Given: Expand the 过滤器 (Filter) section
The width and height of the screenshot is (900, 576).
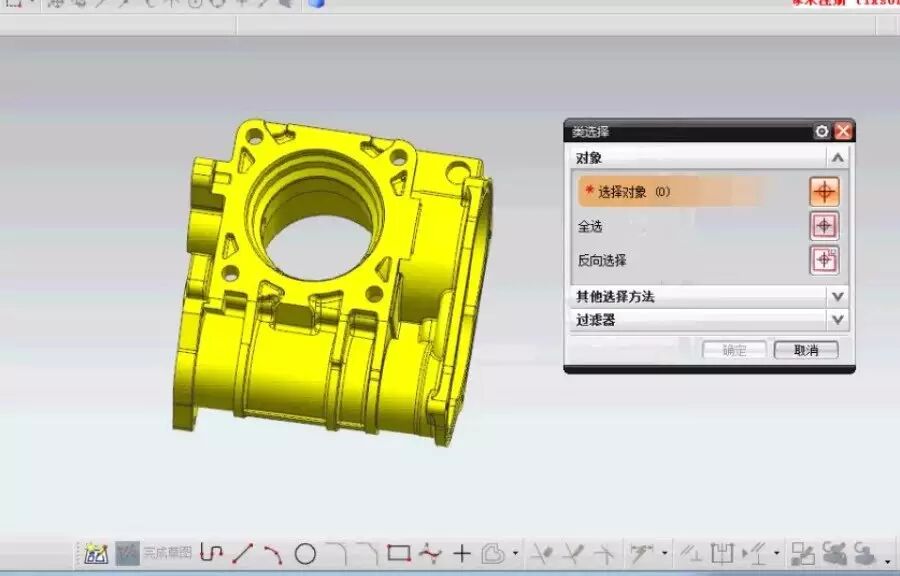Looking at the screenshot, I should tap(838, 320).
